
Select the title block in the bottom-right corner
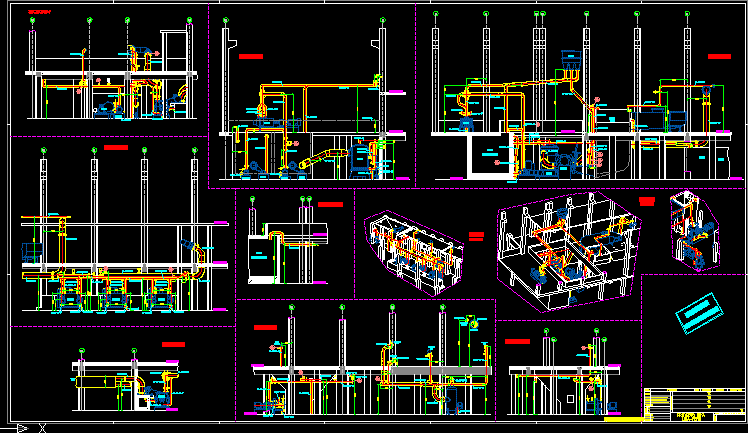click(x=693, y=402)
